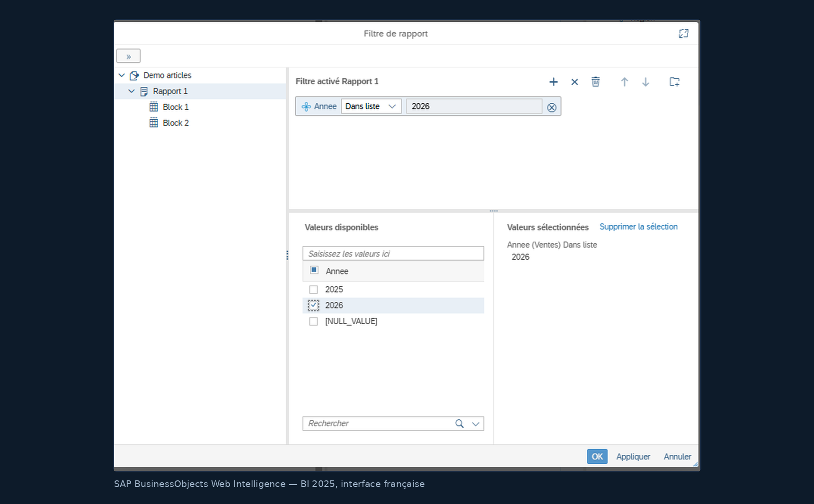Select Block 1 in the tree

[x=176, y=107]
